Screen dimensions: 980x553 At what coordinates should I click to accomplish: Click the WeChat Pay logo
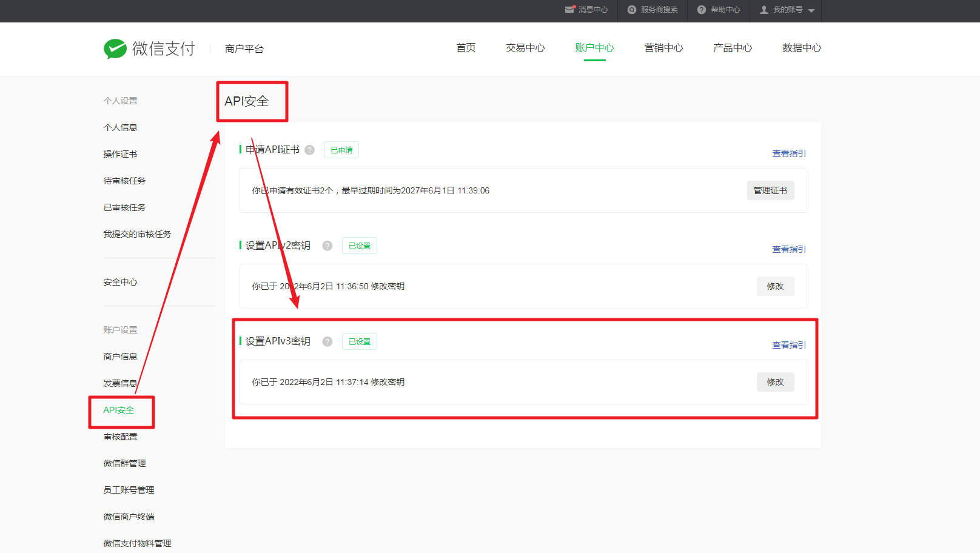(x=149, y=49)
